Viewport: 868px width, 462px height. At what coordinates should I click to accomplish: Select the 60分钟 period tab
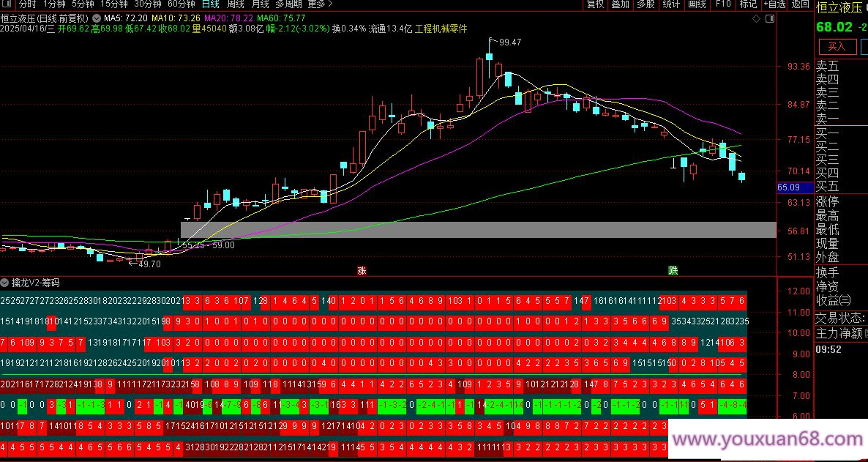click(x=181, y=4)
